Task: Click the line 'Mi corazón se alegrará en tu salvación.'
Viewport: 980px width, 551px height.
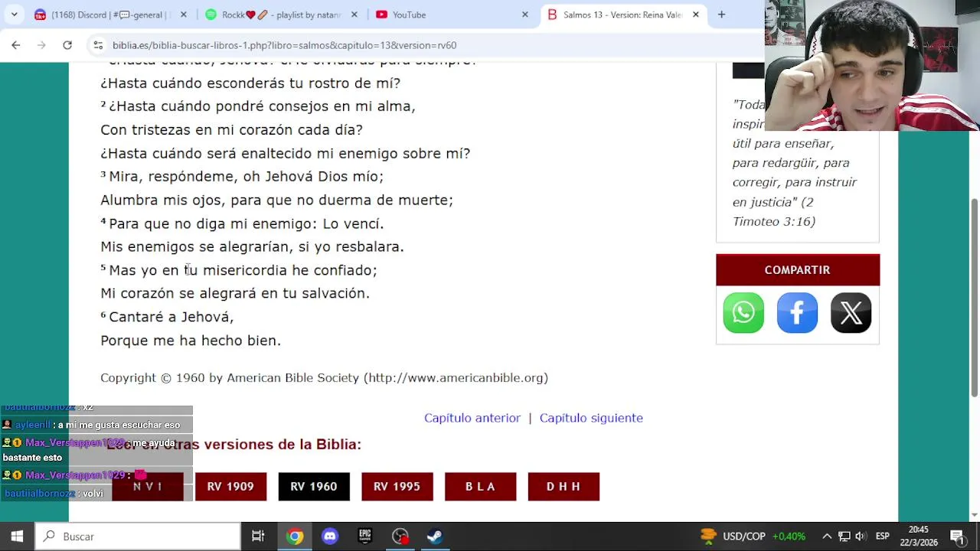Action: [235, 294]
